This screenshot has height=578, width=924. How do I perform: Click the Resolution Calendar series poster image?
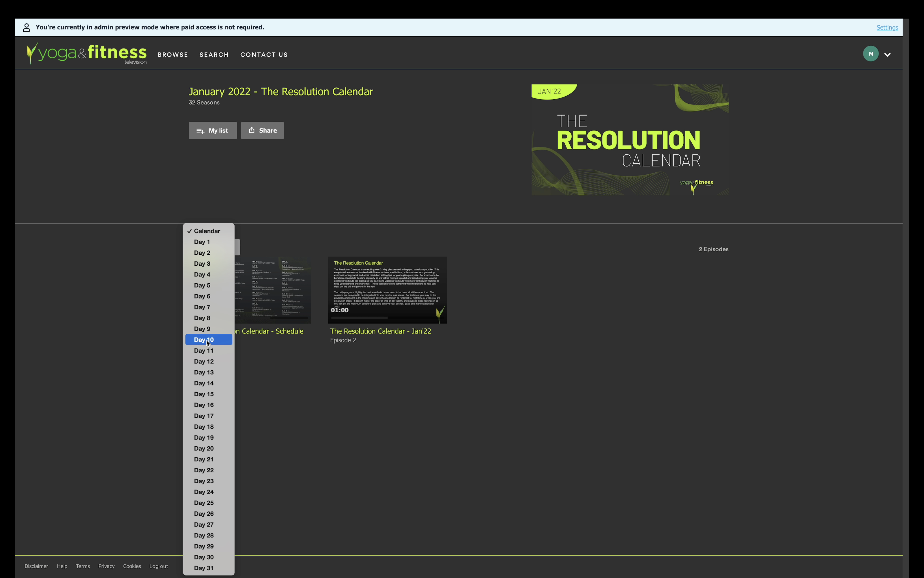(629, 140)
